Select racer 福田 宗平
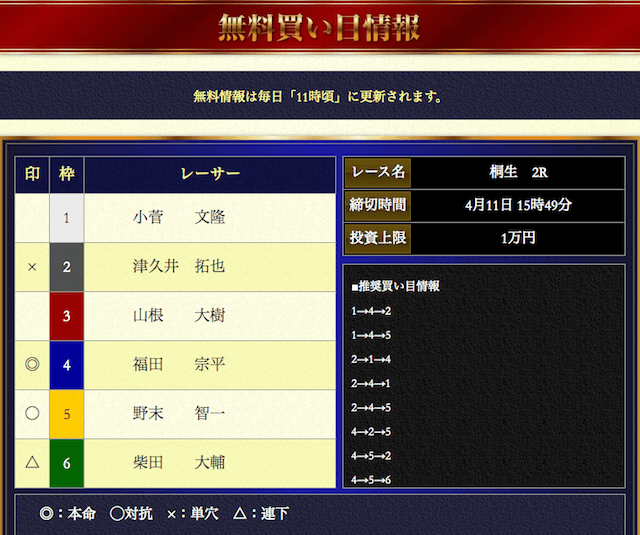This screenshot has width=640, height=535. click(x=179, y=364)
